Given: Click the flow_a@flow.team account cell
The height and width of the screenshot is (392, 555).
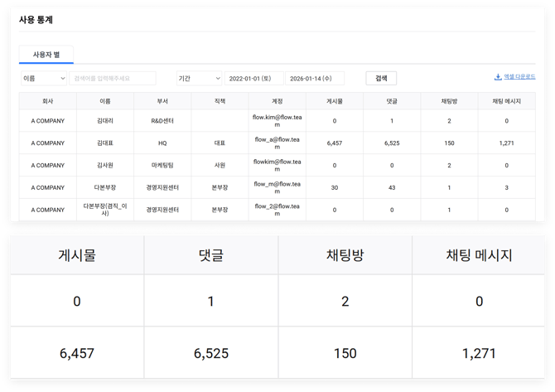Looking at the screenshot, I should point(277,143).
